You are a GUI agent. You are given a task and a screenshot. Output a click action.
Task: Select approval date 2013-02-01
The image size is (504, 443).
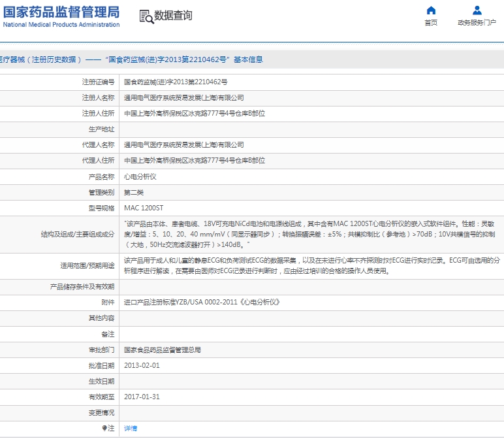point(142,366)
